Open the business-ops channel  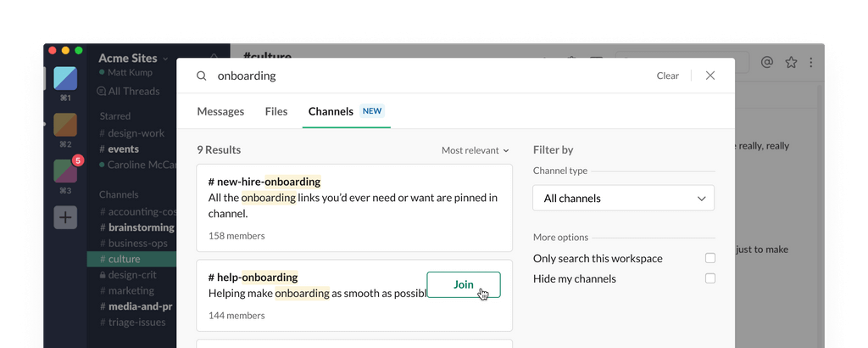tap(133, 244)
